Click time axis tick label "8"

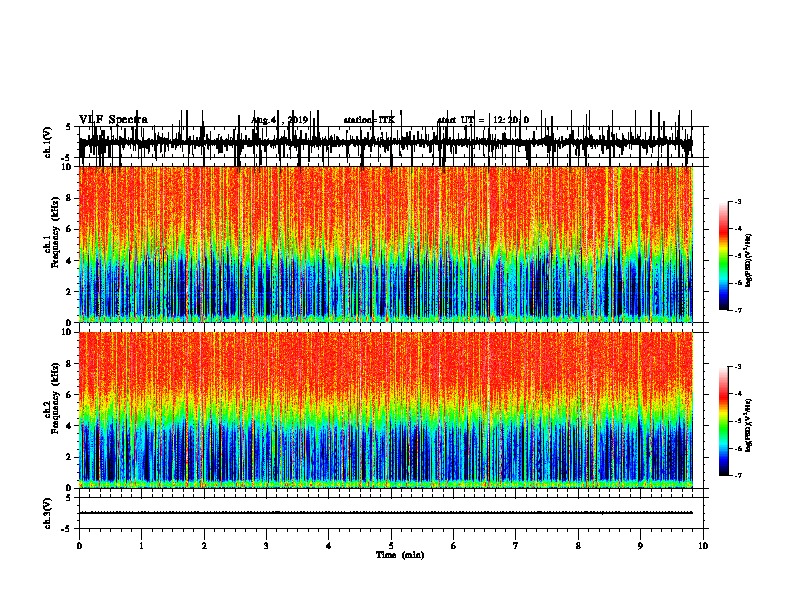click(578, 546)
